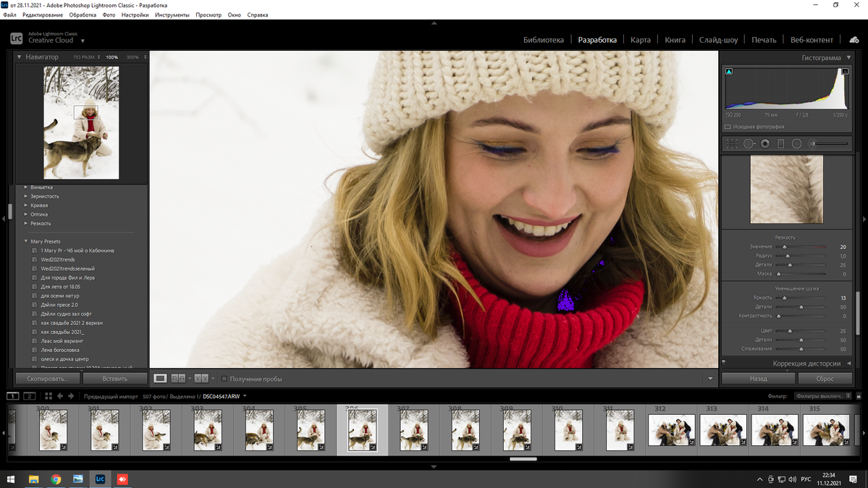Enable the 'Получение пробы' checkbox
The image size is (868, 488).
point(224,379)
